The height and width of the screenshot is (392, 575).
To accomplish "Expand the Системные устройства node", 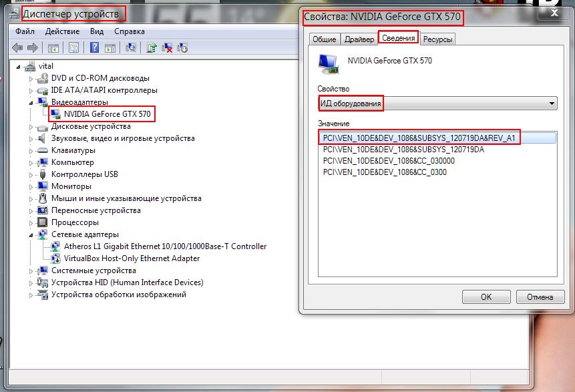I will [31, 271].
